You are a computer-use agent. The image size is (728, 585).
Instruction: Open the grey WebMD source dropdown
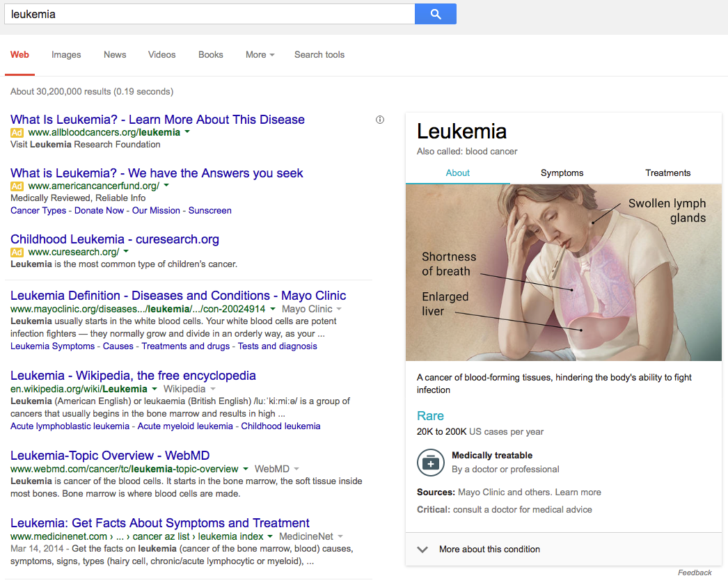coord(277,469)
